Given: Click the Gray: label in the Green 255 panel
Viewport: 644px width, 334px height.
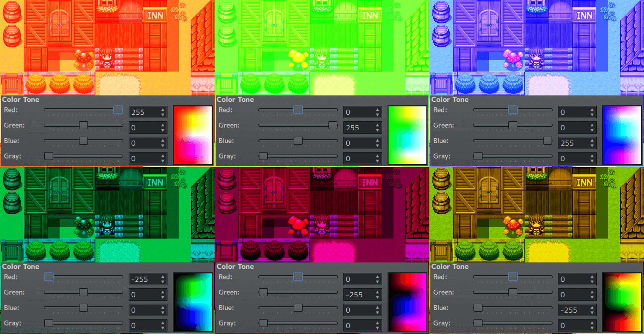Looking at the screenshot, I should pos(227,156).
